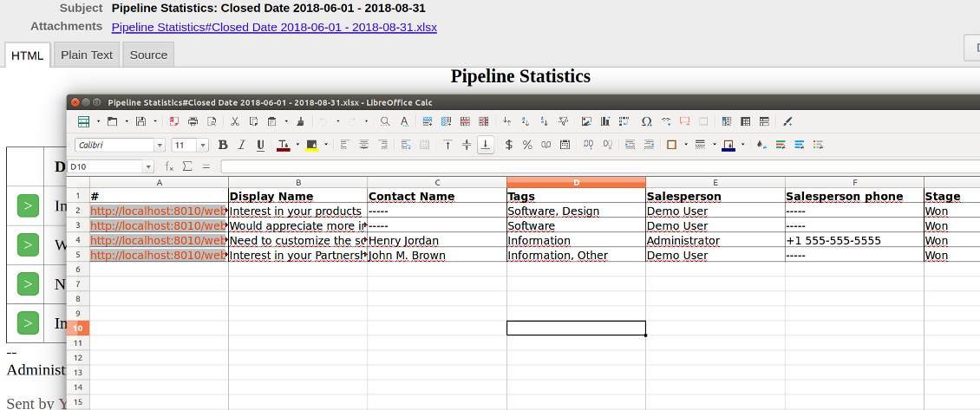Click the Insert Hyperlink icon
The height and width of the screenshot is (410, 980).
(x=666, y=121)
